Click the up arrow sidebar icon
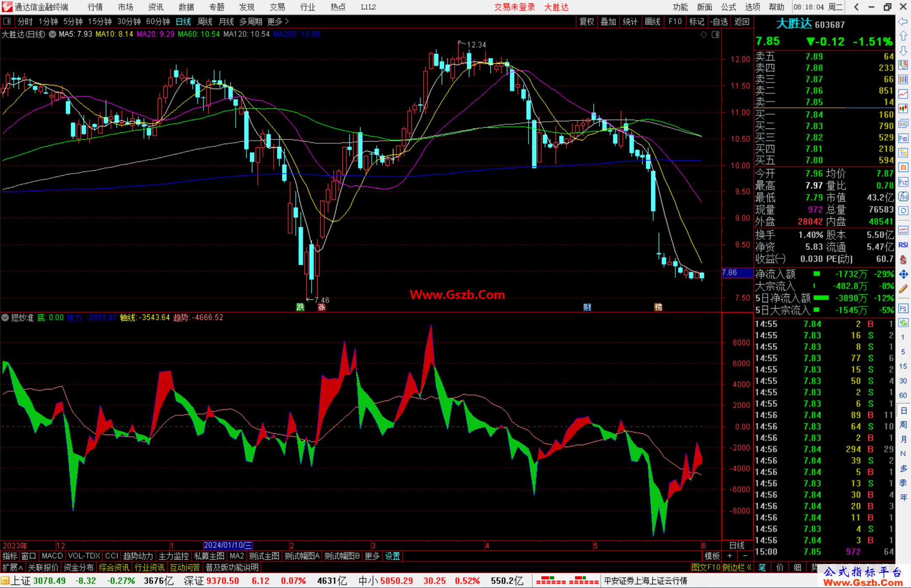The width and height of the screenshot is (911, 588). 903,36
